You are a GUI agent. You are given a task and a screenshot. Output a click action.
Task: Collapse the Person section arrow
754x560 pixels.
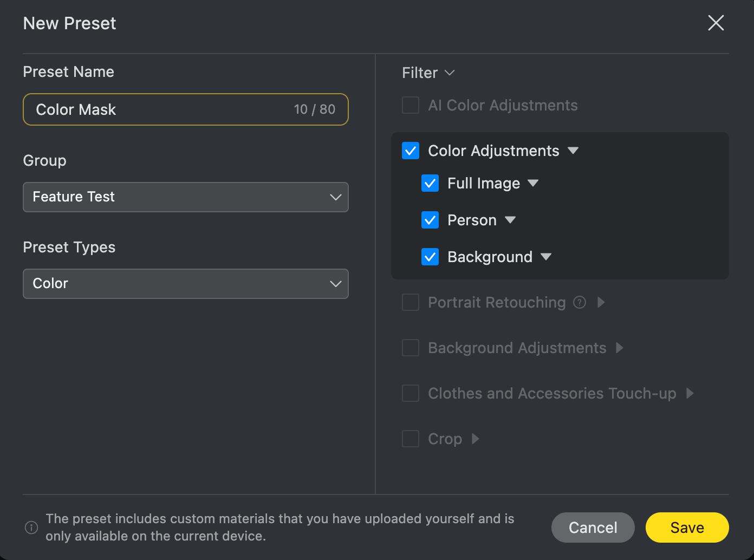click(510, 220)
